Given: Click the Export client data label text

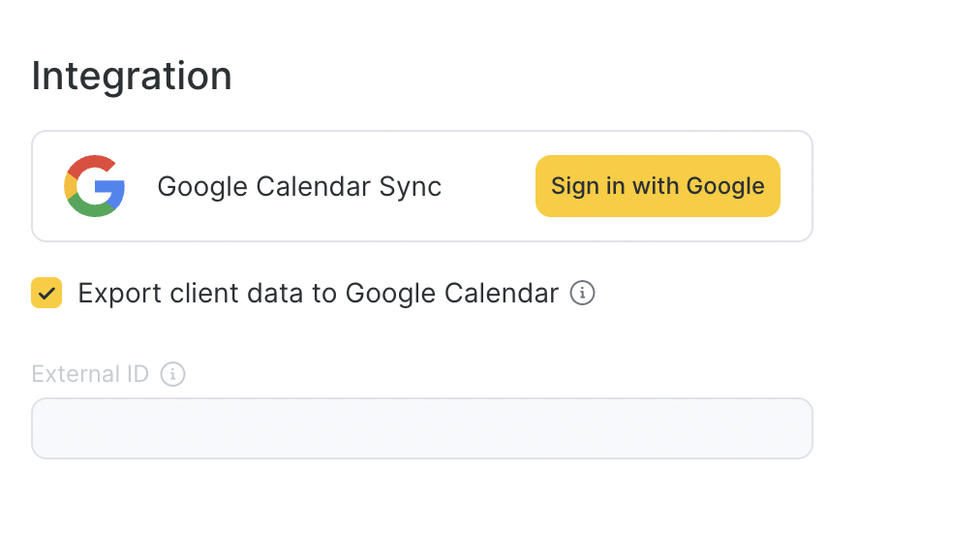Looking at the screenshot, I should (318, 293).
